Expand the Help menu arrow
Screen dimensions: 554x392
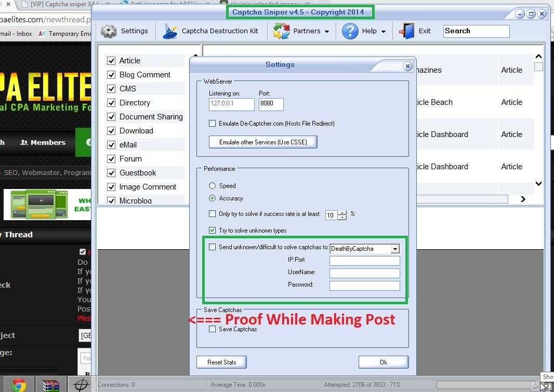coord(384,32)
